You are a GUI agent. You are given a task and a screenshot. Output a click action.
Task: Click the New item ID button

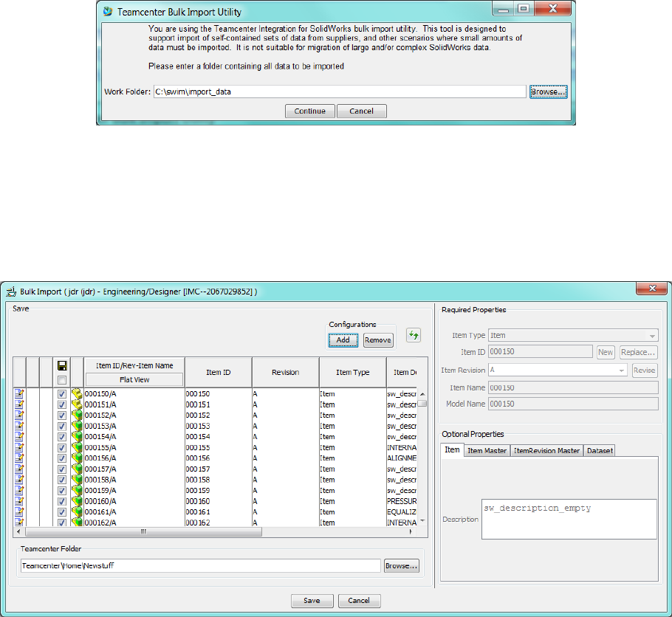606,352
